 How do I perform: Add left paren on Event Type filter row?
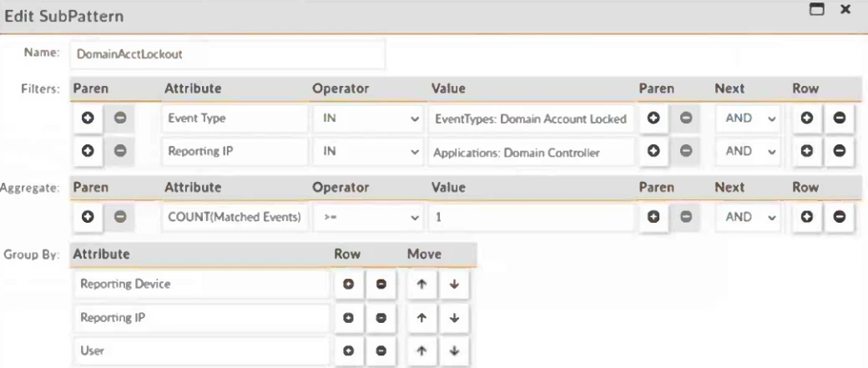[88, 118]
